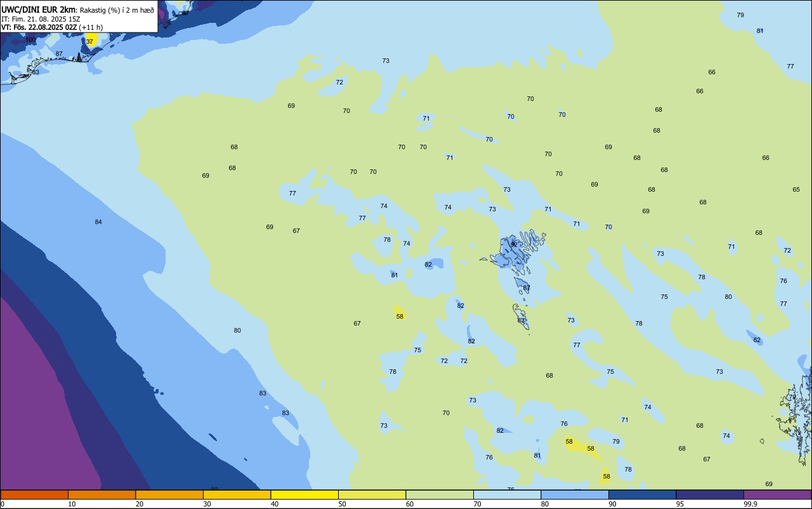Select the pale blue 70–80 legend swatch
Screen dimensions: 812x509
tap(507, 494)
